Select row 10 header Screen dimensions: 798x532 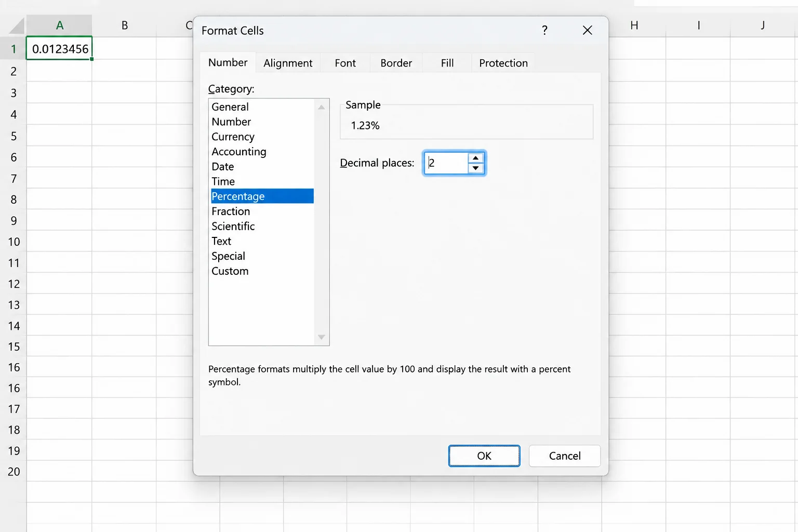point(14,242)
